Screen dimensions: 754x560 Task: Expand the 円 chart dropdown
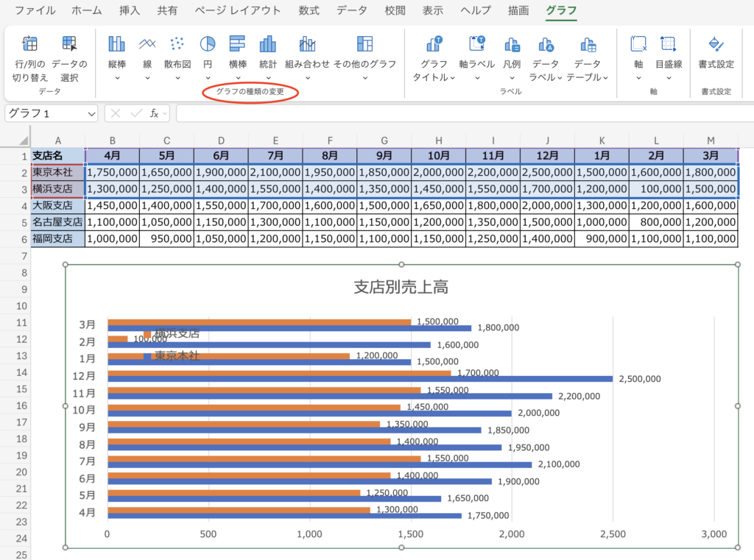pyautogui.click(x=208, y=77)
